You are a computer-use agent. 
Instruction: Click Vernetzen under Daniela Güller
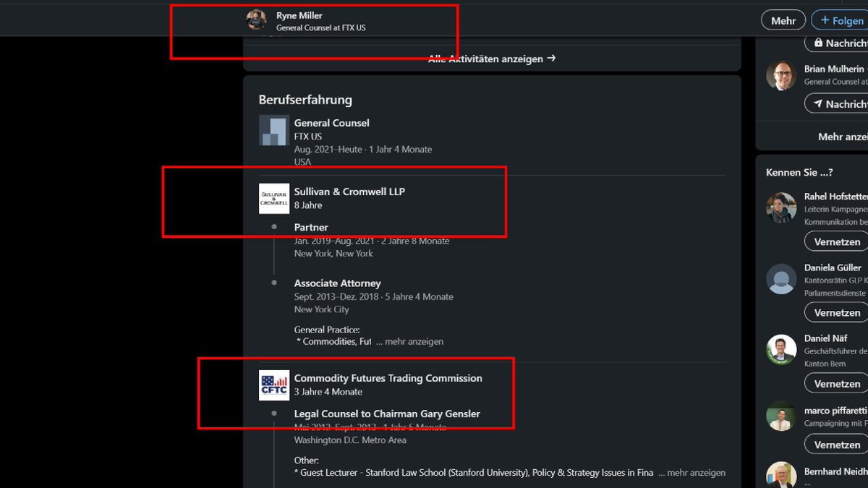836,312
